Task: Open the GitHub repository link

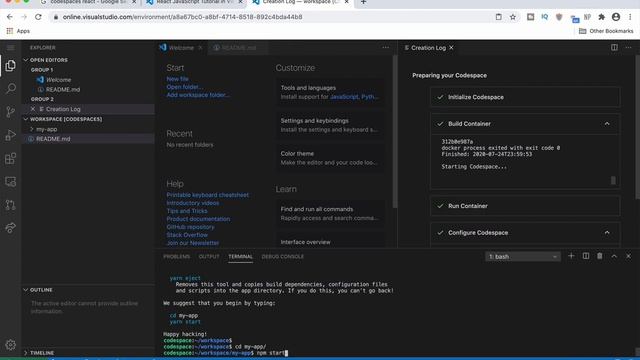Action: click(x=190, y=227)
